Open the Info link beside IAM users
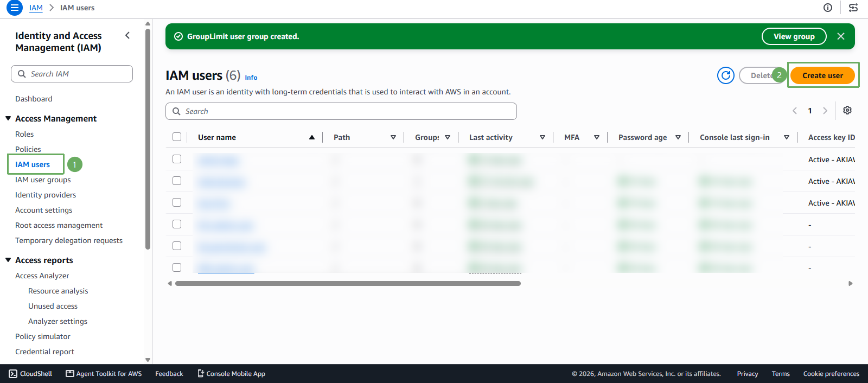Screen dimensions: 868x383 (x=251, y=78)
